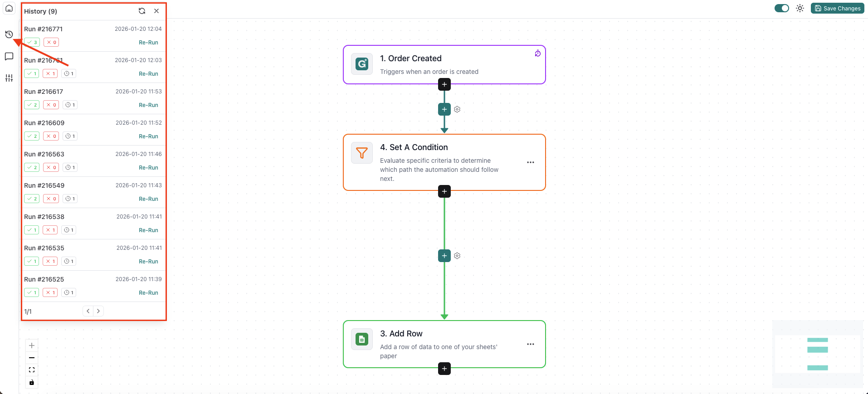Open the Run #216617 history entry
Image resolution: width=868 pixels, height=394 pixels.
click(x=44, y=92)
